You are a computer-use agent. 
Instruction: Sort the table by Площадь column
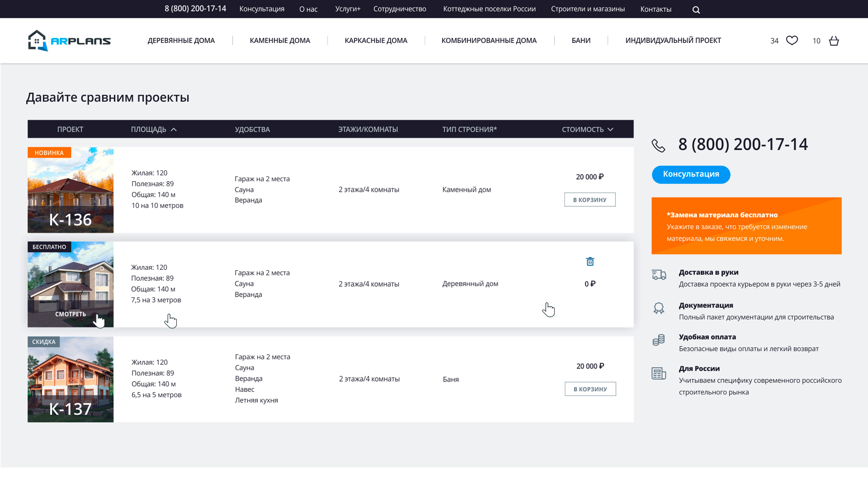pyautogui.click(x=153, y=130)
